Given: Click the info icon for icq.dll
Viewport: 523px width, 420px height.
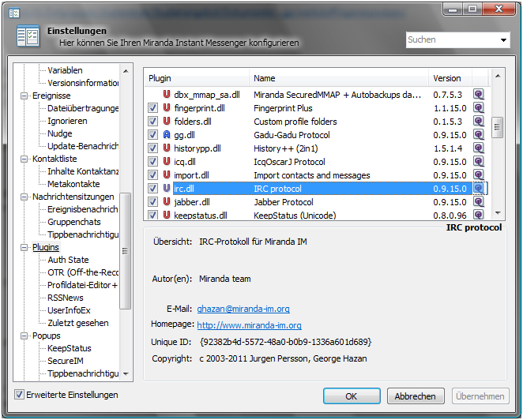Looking at the screenshot, I should pyautogui.click(x=479, y=161).
